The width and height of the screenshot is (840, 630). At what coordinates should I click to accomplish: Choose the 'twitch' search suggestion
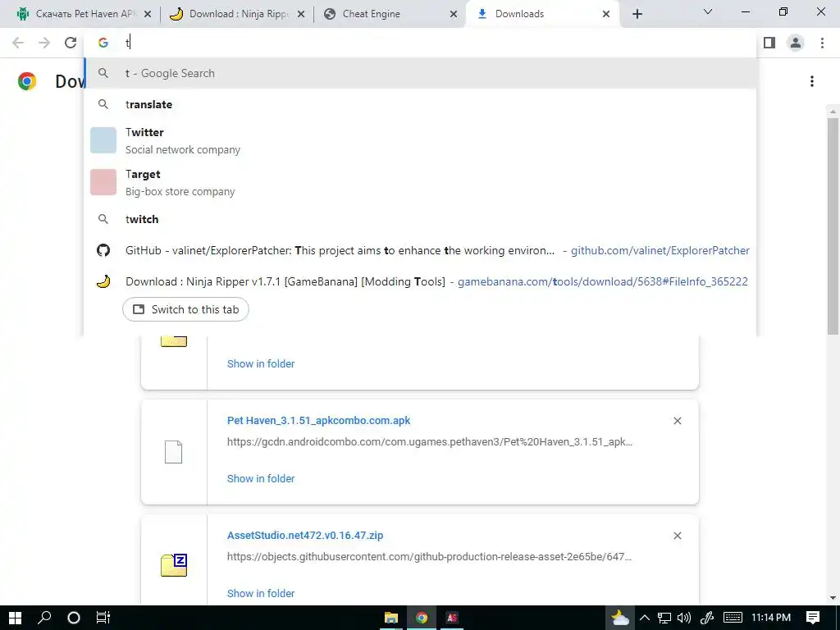click(421, 219)
